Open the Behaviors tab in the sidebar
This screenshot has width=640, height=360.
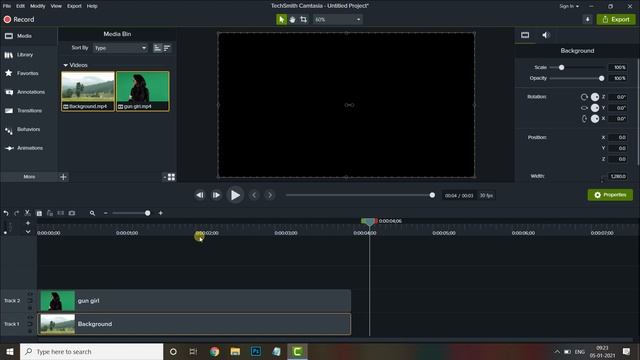coord(29,129)
